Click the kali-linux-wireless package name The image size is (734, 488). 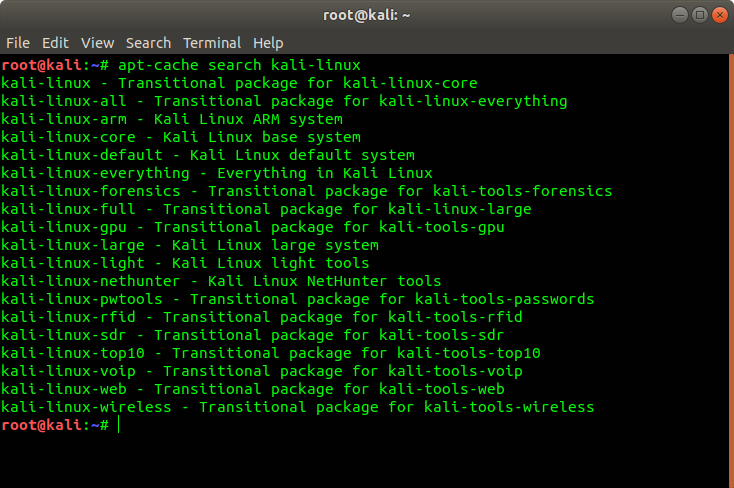point(86,407)
